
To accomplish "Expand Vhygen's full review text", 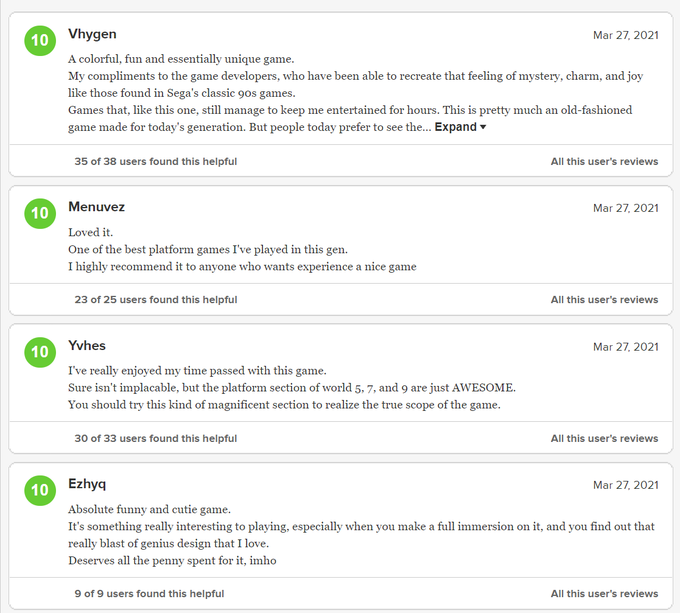I will [x=460, y=128].
